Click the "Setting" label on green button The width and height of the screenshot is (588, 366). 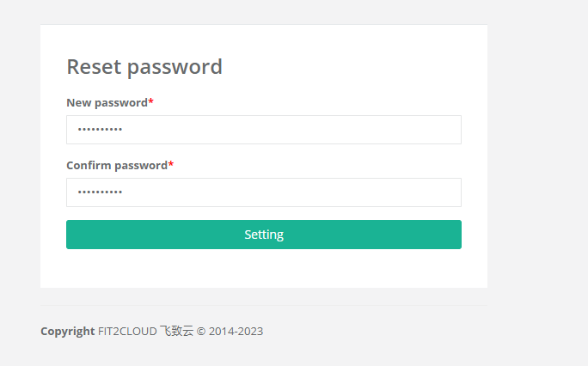[x=264, y=235]
